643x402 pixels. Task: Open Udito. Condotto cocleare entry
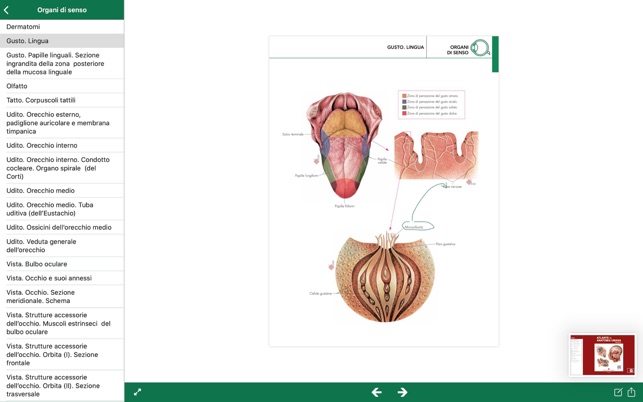point(62,168)
